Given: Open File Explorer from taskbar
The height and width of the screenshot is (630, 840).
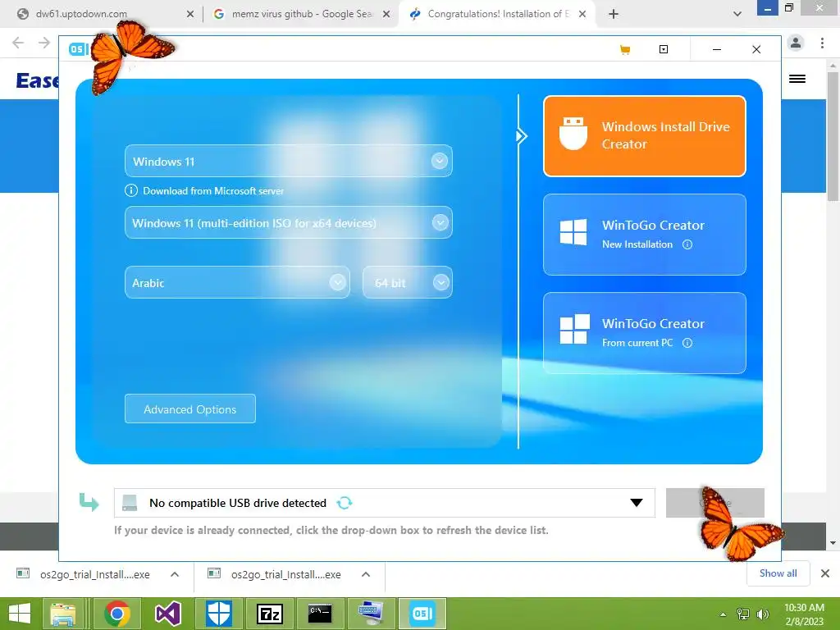Looking at the screenshot, I should [x=63, y=614].
